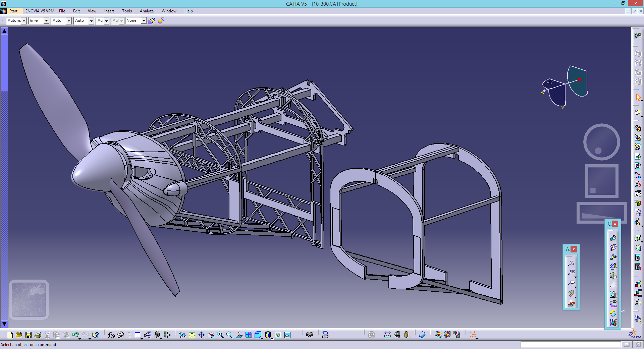Viewport: 644px width, 349px height.
Task: Click the Zoom Out magnifier
Action: [229, 335]
